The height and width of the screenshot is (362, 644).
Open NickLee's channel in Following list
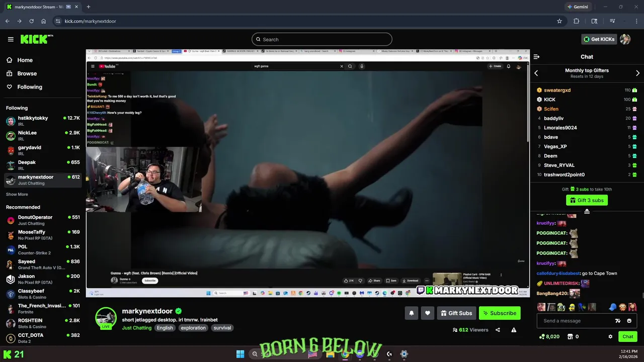point(43,136)
